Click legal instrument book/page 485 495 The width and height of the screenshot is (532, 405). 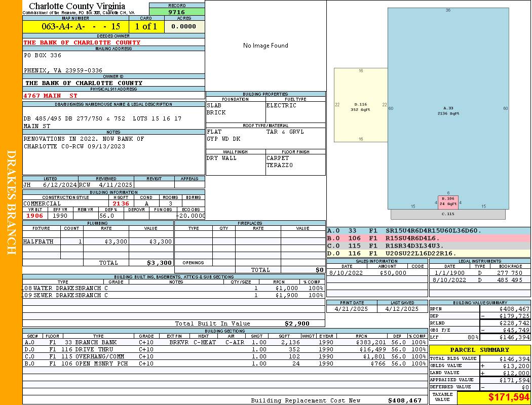click(510, 280)
